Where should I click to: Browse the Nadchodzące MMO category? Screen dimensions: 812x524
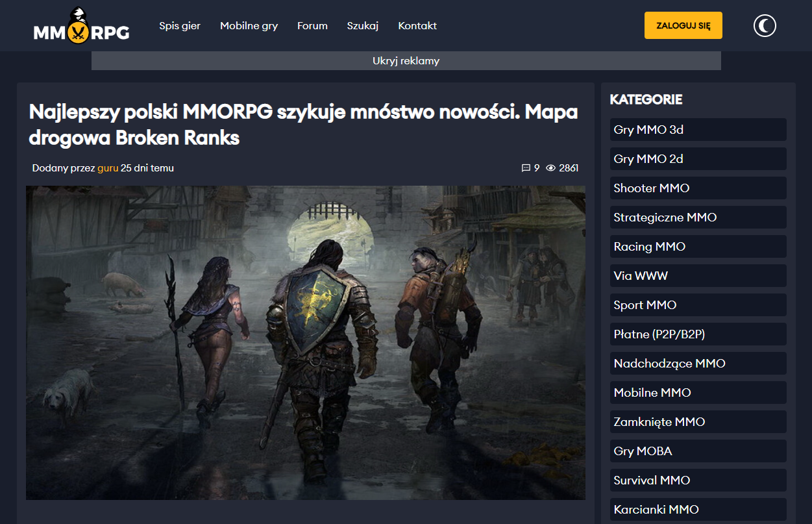698,364
